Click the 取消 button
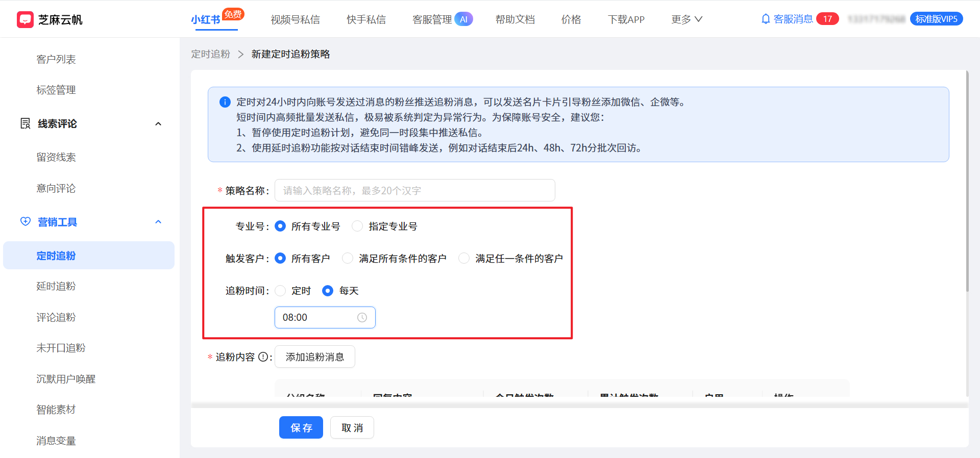The image size is (980, 458). tap(352, 427)
